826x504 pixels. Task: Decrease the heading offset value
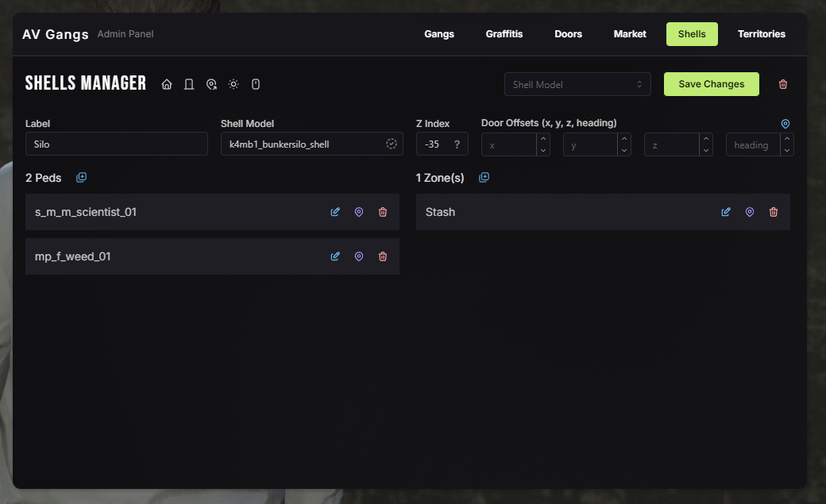787,150
